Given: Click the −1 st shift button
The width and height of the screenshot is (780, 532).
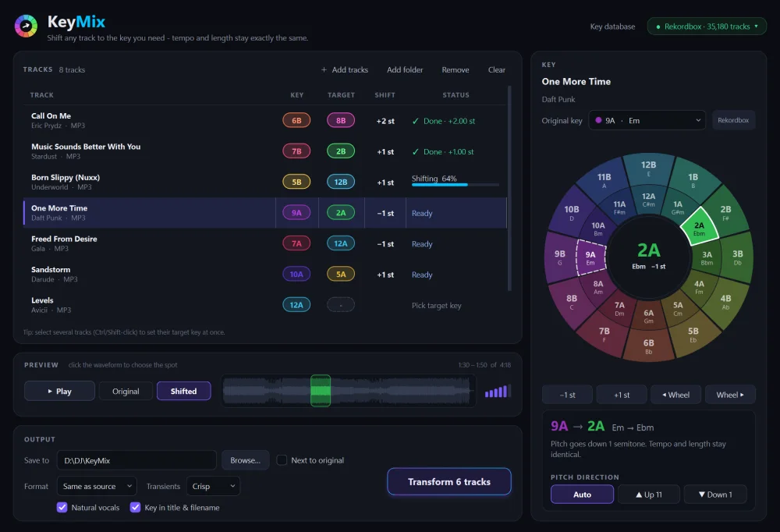Looking at the screenshot, I should pos(567,395).
